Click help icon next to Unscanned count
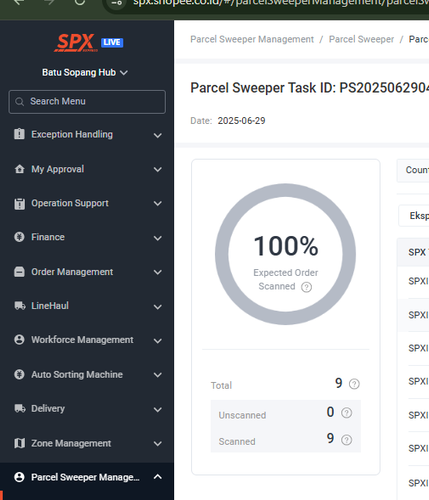 click(x=346, y=413)
